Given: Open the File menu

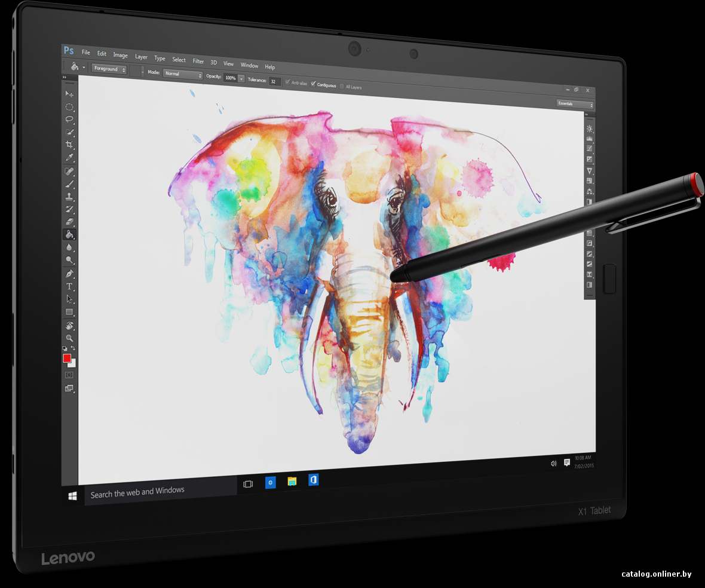Looking at the screenshot, I should pyautogui.click(x=86, y=53).
